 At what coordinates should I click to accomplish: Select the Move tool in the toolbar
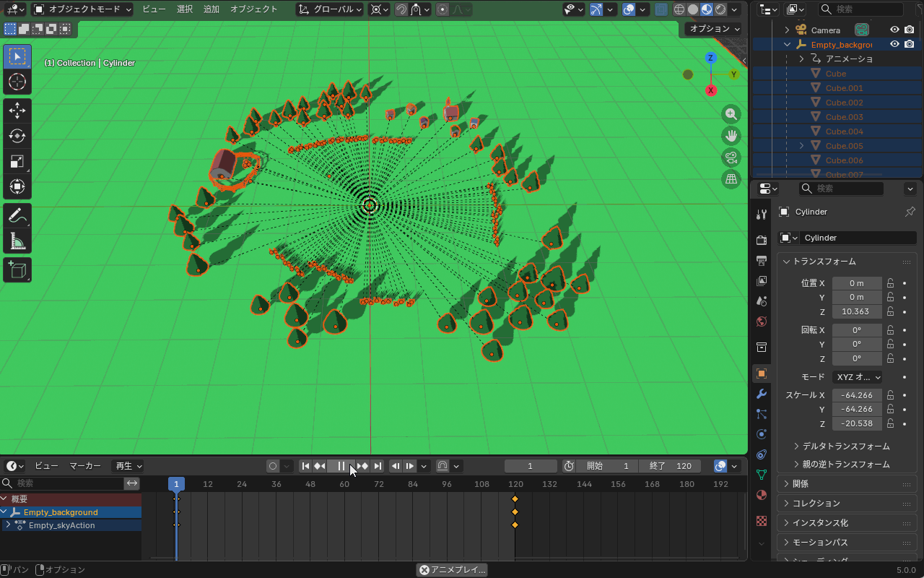pyautogui.click(x=17, y=111)
